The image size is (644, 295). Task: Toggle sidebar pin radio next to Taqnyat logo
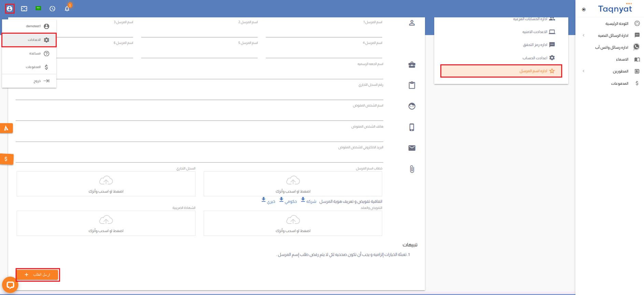coord(584,10)
